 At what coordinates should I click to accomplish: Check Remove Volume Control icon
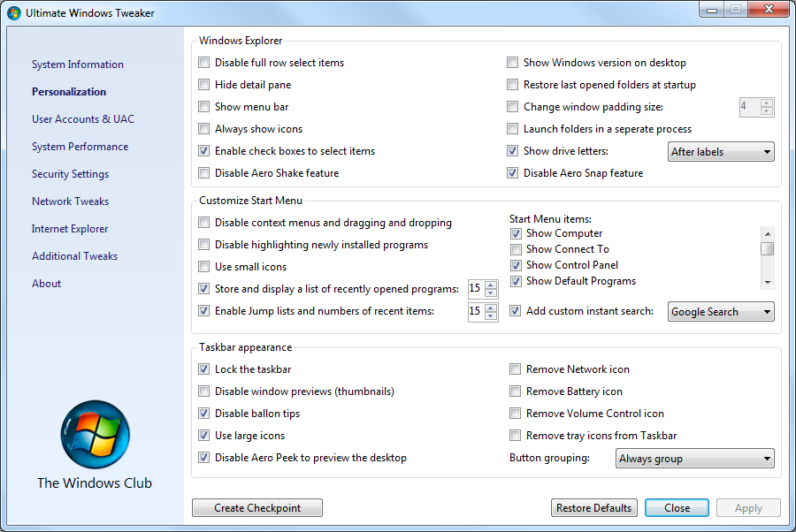(516, 414)
